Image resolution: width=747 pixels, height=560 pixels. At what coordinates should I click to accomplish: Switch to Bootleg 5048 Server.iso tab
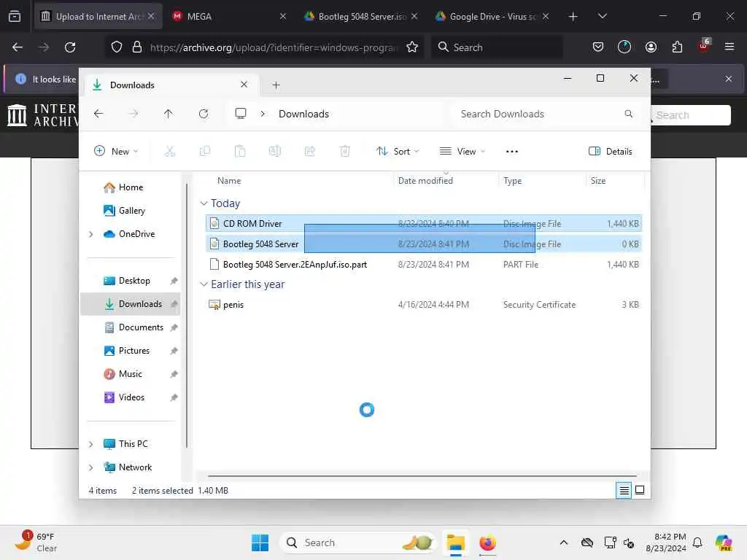[x=360, y=16]
